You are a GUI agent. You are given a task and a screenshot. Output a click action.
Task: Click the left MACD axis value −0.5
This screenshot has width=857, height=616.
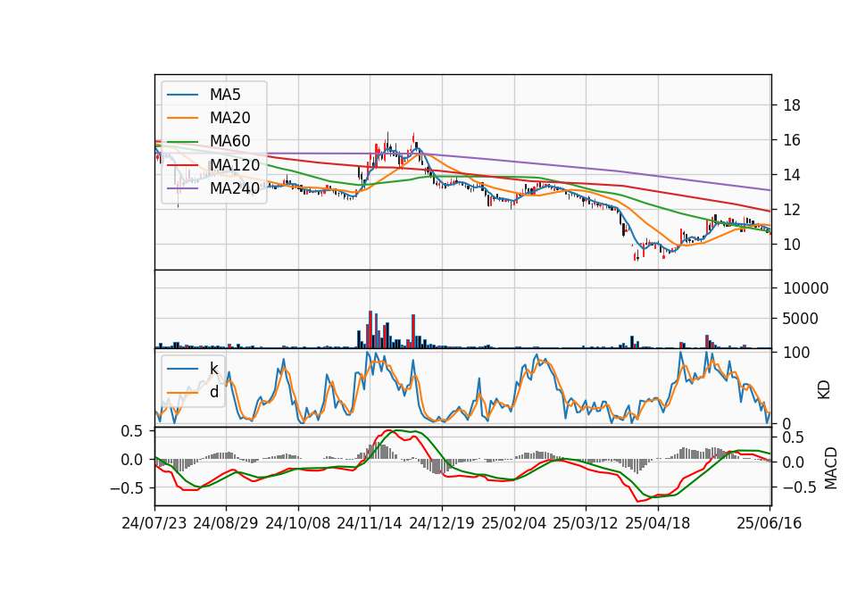pyautogui.click(x=127, y=487)
